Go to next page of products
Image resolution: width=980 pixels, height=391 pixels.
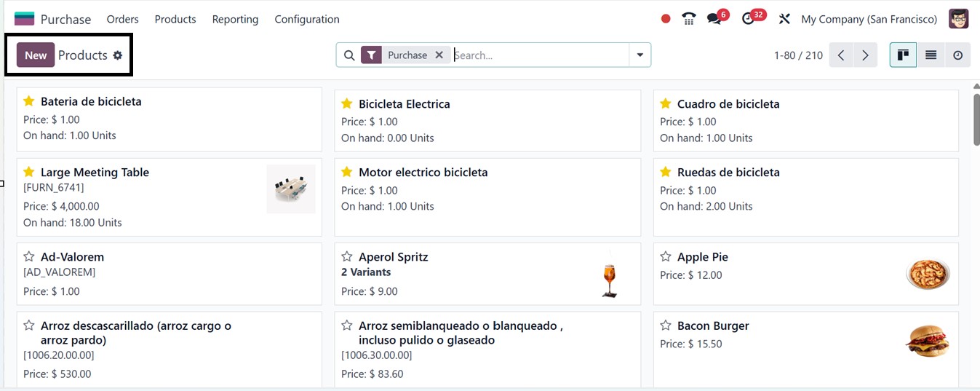(865, 55)
